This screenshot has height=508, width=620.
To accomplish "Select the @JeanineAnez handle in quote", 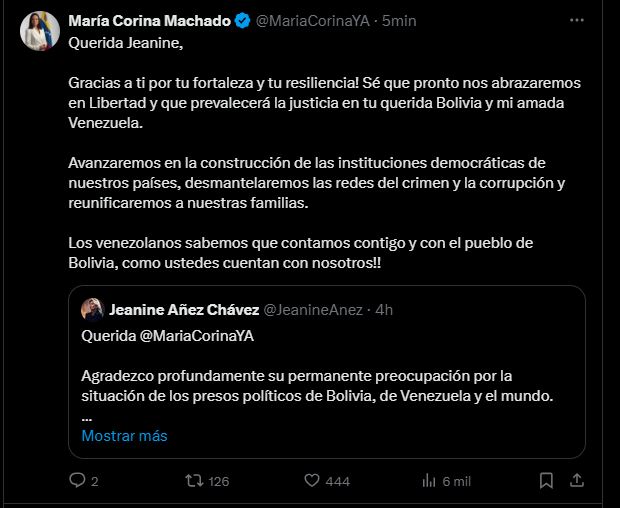I will pos(312,309).
